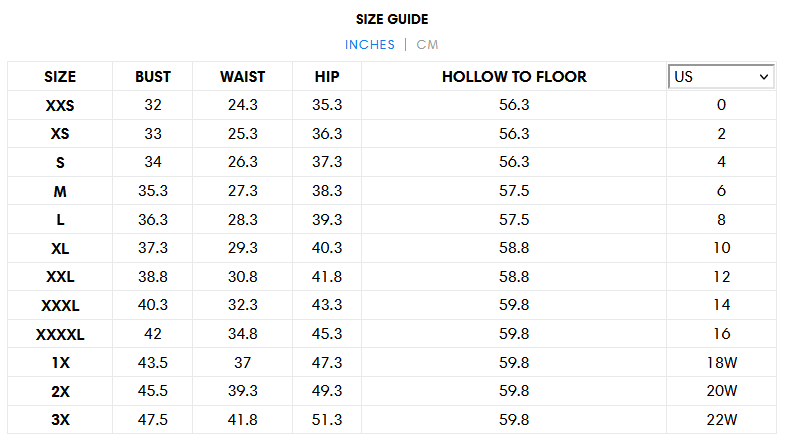
Task: Select INCHES measurement unit
Action: [x=369, y=45]
